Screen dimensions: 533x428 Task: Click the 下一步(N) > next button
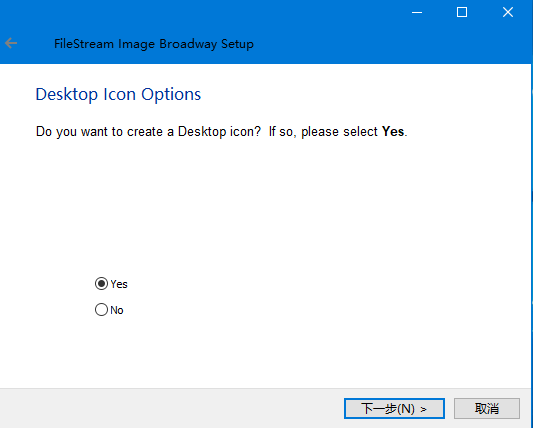pos(394,408)
